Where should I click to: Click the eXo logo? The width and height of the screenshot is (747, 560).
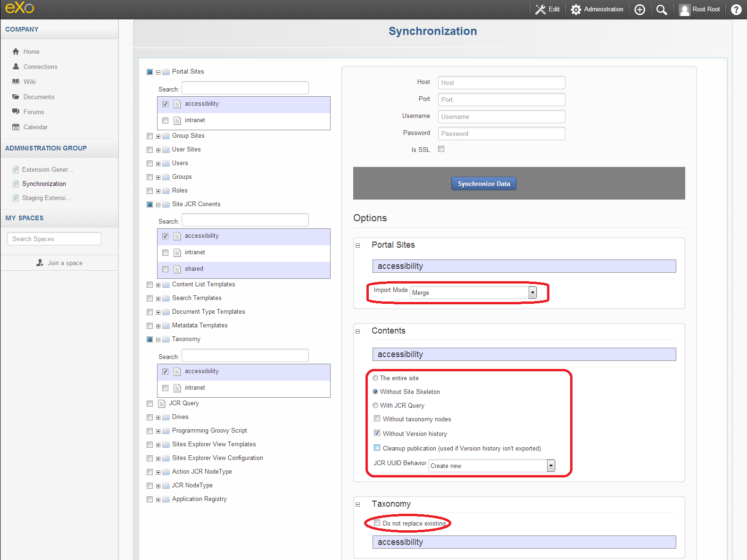click(x=20, y=8)
